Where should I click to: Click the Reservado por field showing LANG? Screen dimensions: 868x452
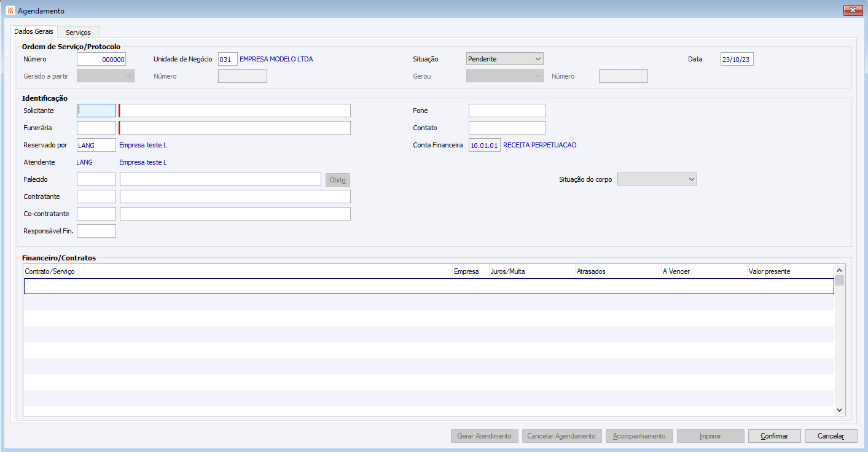click(x=96, y=145)
